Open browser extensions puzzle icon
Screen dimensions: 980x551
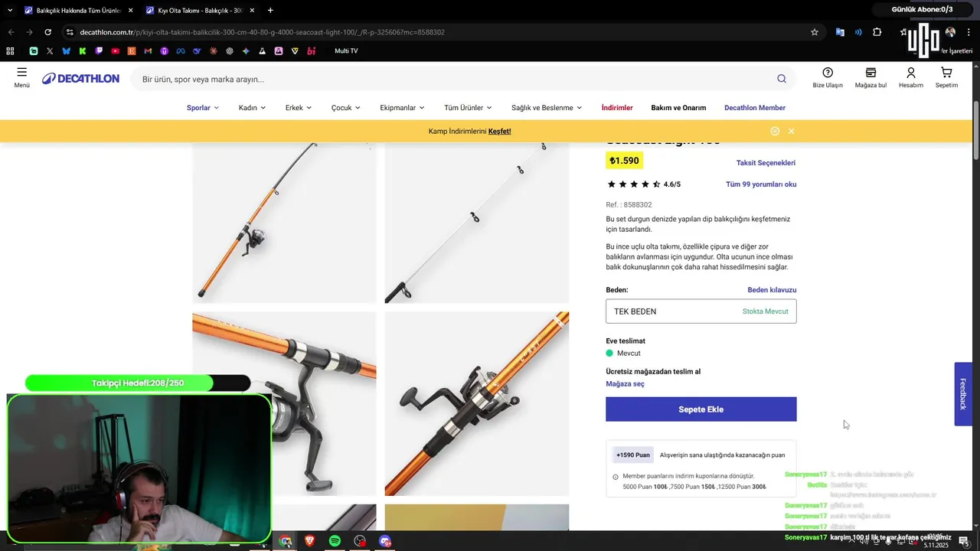click(x=877, y=32)
